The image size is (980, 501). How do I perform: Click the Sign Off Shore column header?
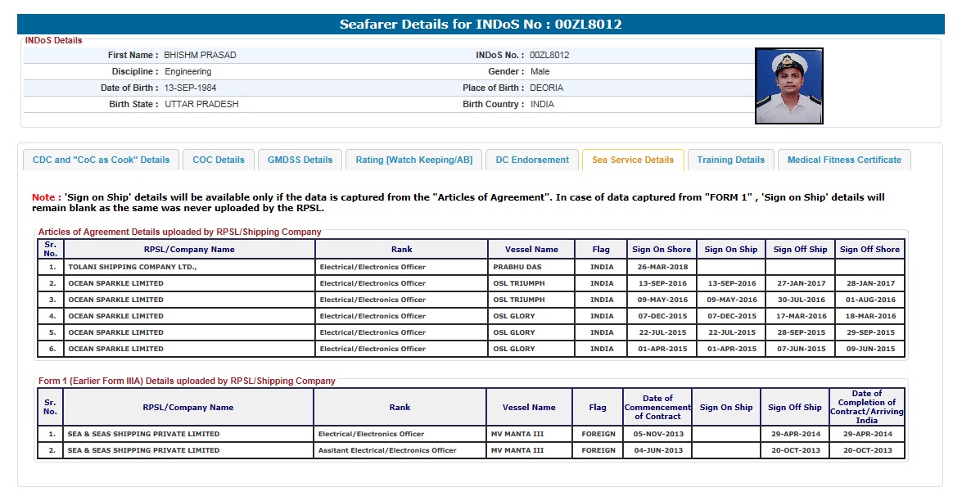[869, 249]
